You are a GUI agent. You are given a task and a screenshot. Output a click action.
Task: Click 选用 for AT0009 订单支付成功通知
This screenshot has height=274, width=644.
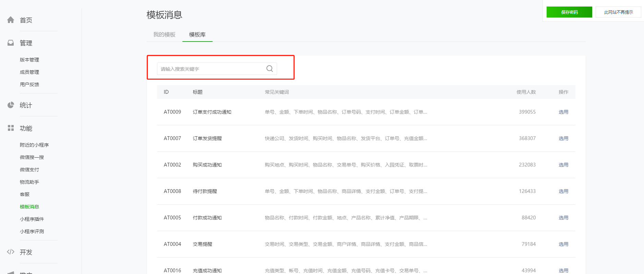(563, 112)
